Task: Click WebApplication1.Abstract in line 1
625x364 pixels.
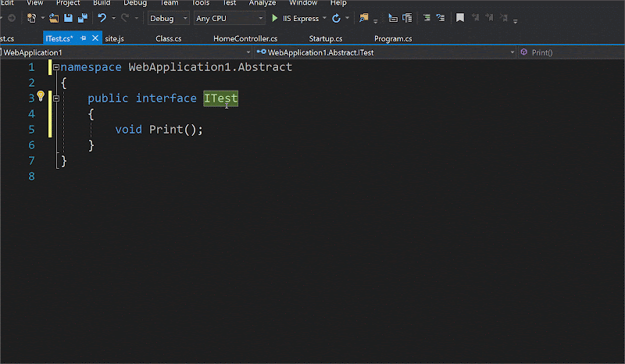Action: 210,67
